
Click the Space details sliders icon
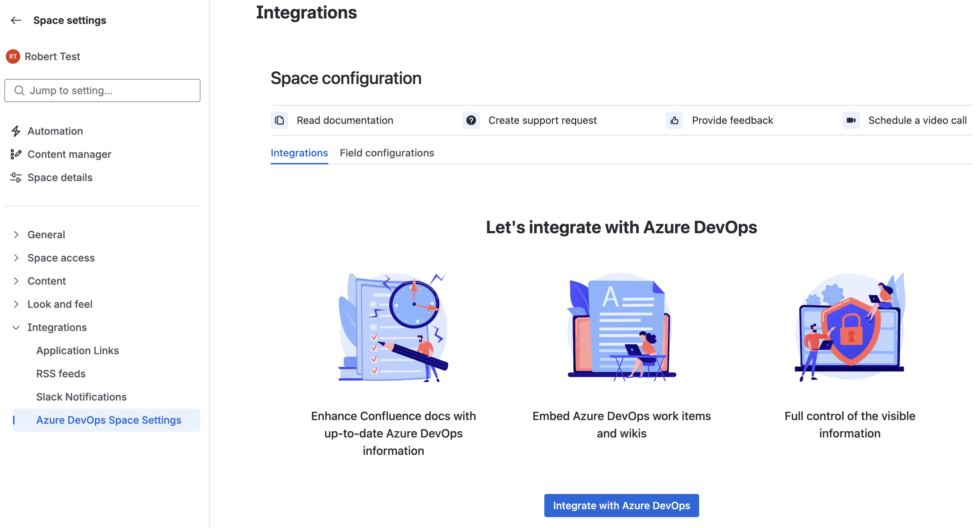tap(16, 177)
